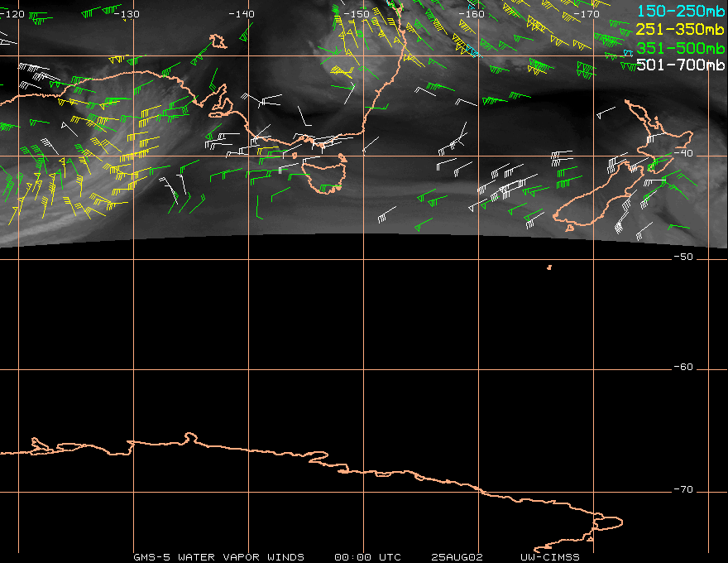Click the 501-700mb legend label
Screen dimensions: 728x563
pos(681,65)
